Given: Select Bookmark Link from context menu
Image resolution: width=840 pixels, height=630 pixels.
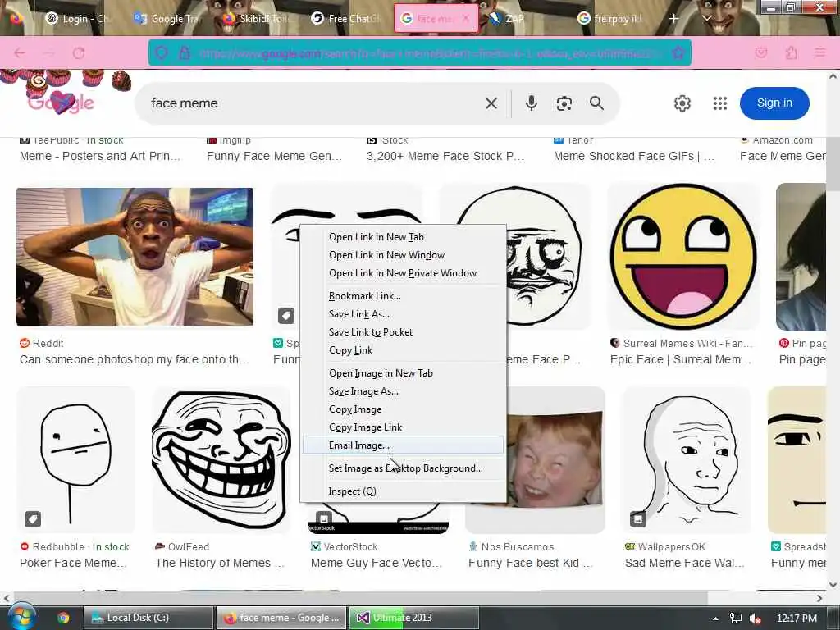Looking at the screenshot, I should (403, 295).
